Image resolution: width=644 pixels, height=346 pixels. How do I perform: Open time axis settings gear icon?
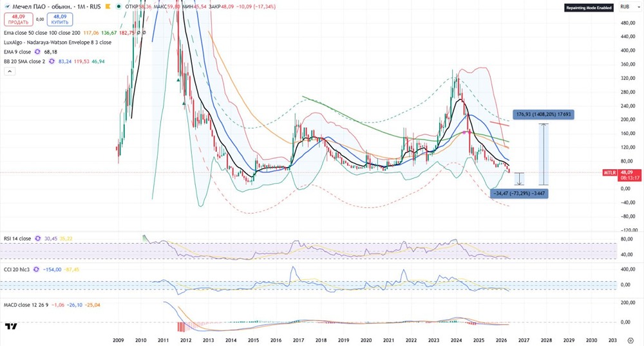pos(630,340)
